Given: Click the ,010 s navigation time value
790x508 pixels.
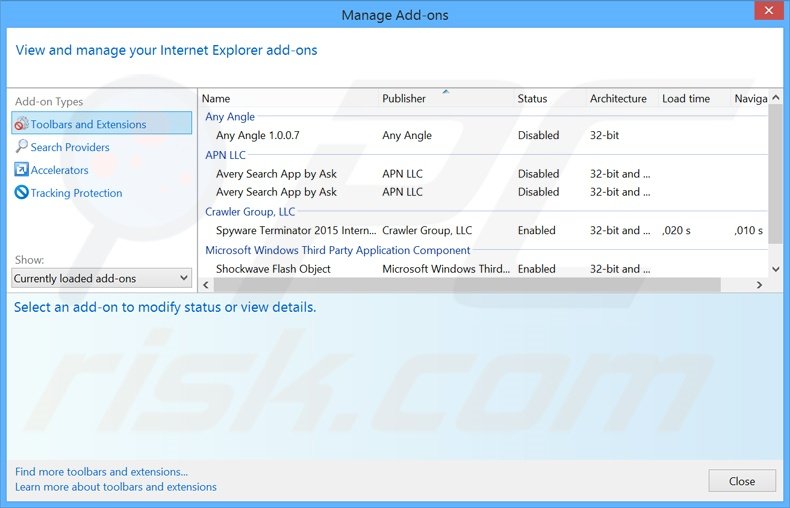Looking at the screenshot, I should [748, 230].
